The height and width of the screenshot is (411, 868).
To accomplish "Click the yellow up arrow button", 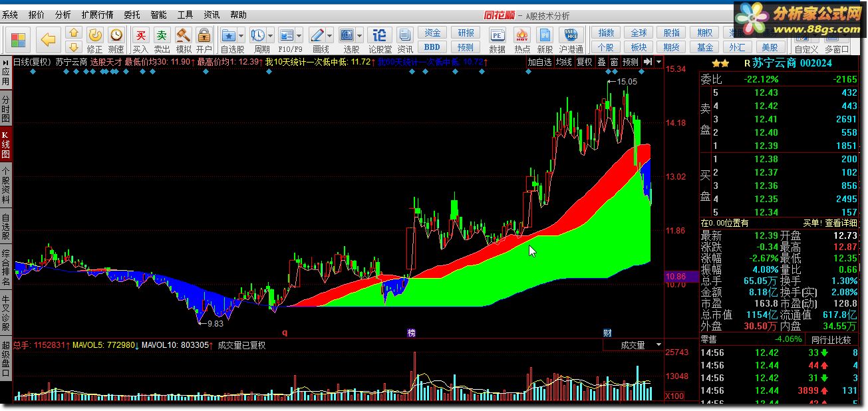I will tap(74, 33).
